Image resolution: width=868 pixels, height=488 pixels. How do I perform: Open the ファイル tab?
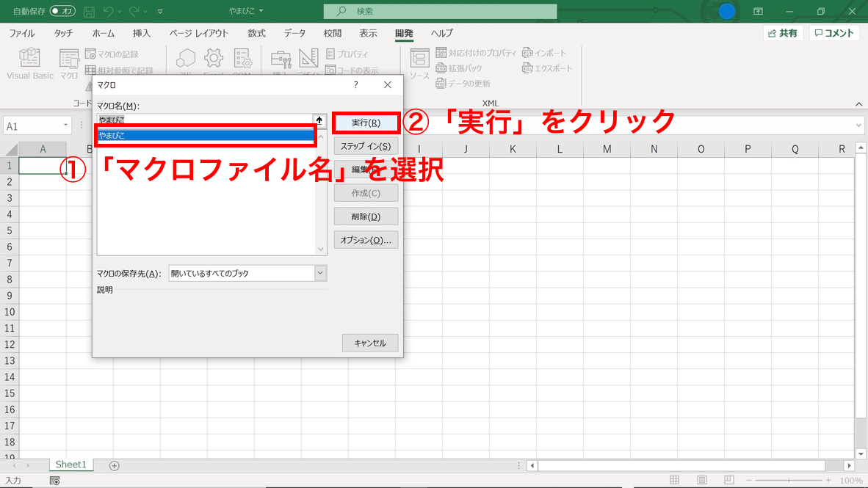pyautogui.click(x=21, y=33)
